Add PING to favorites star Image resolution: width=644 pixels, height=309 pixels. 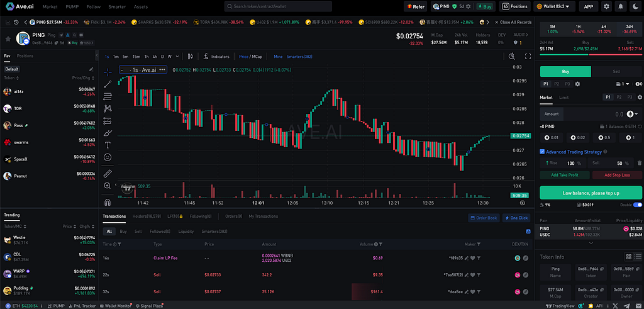[8, 38]
